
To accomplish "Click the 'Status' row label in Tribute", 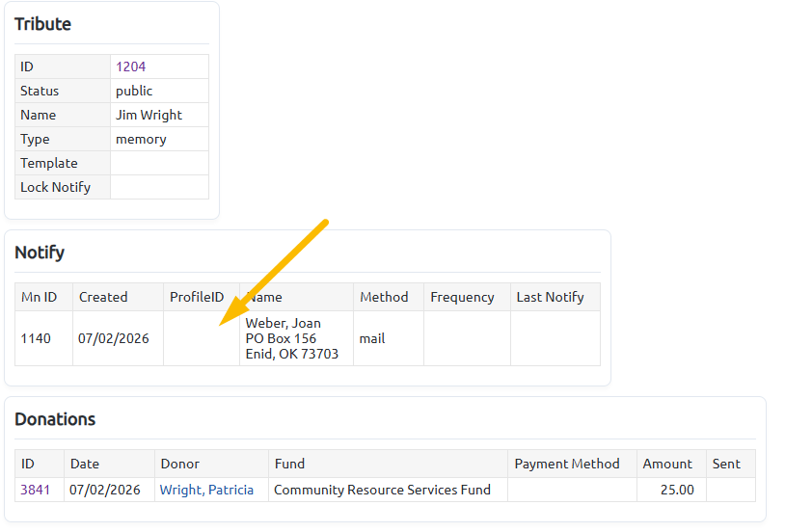I will tap(40, 91).
